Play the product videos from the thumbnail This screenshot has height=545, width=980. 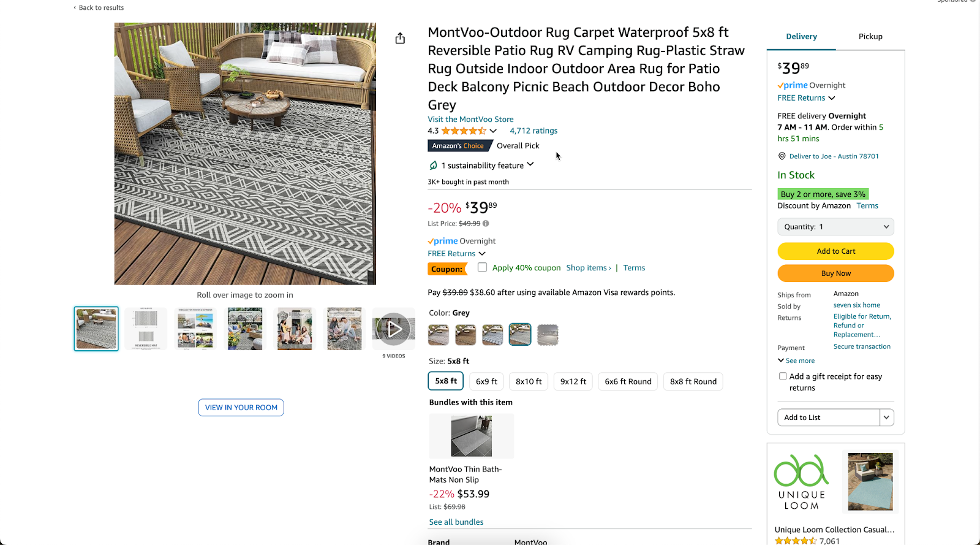pos(394,329)
